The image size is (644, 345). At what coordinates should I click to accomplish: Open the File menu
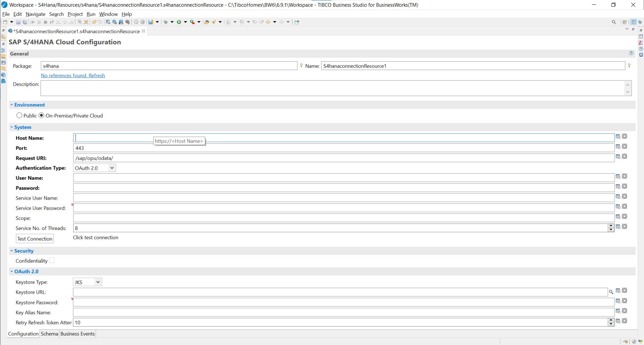pyautogui.click(x=6, y=14)
